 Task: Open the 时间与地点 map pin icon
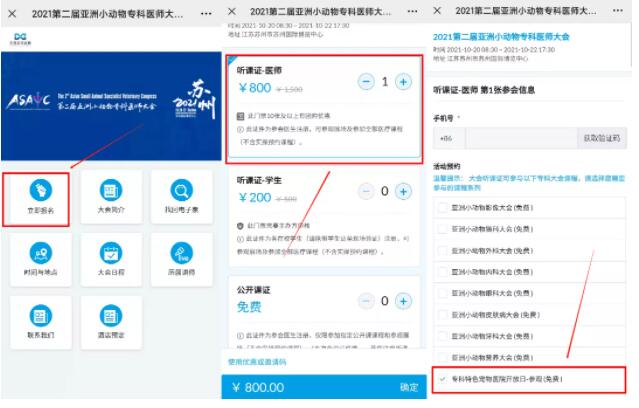pos(41,253)
